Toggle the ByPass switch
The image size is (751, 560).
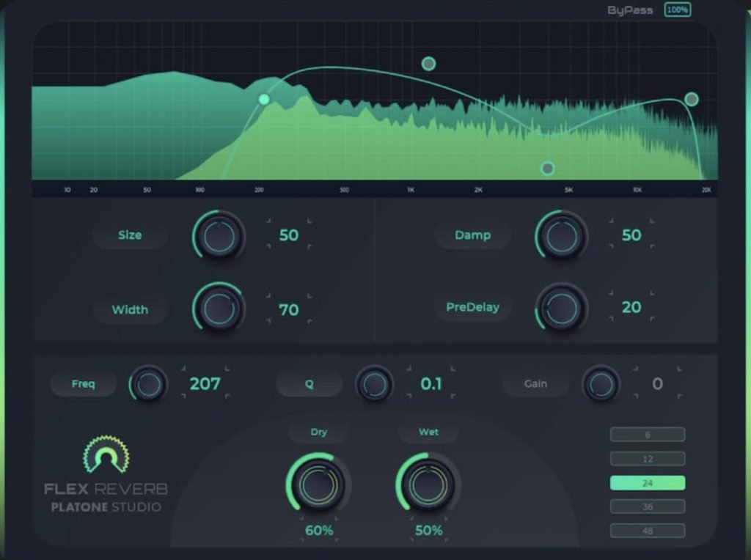coord(629,10)
